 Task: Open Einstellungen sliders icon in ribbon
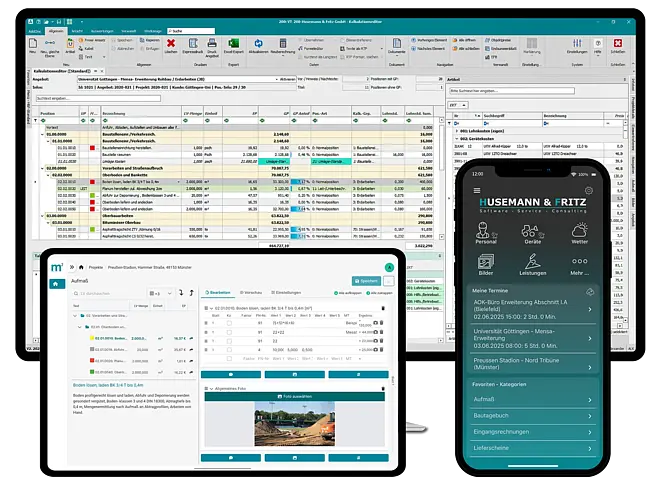click(x=577, y=43)
